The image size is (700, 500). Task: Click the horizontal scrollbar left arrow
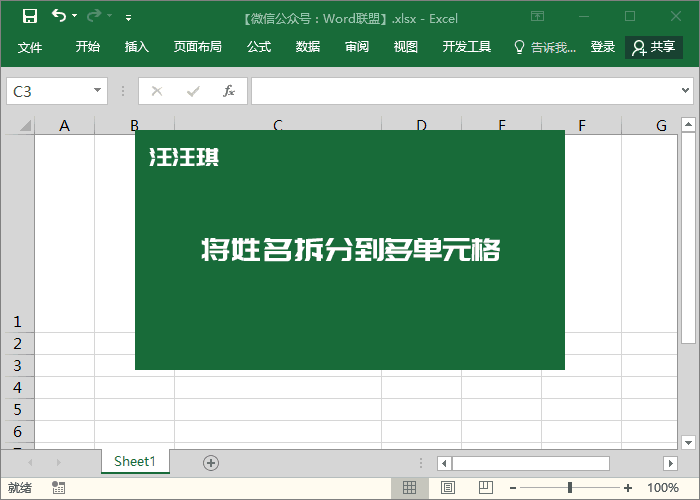[444, 463]
